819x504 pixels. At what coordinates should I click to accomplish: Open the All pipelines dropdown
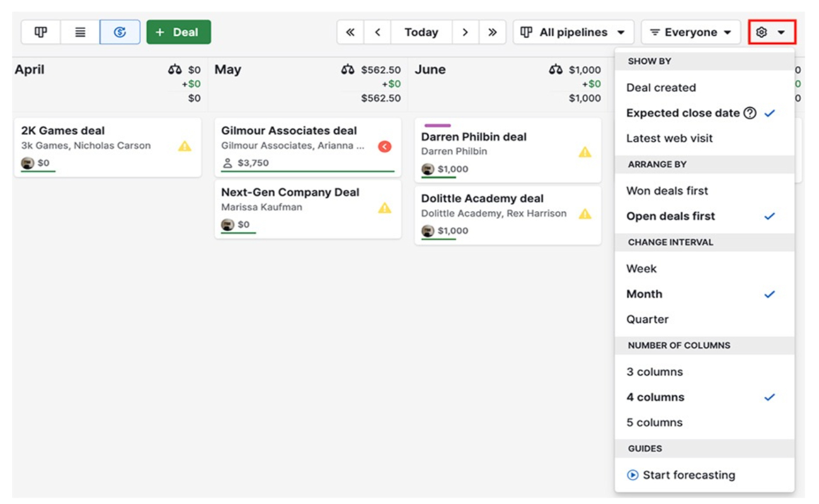click(573, 32)
